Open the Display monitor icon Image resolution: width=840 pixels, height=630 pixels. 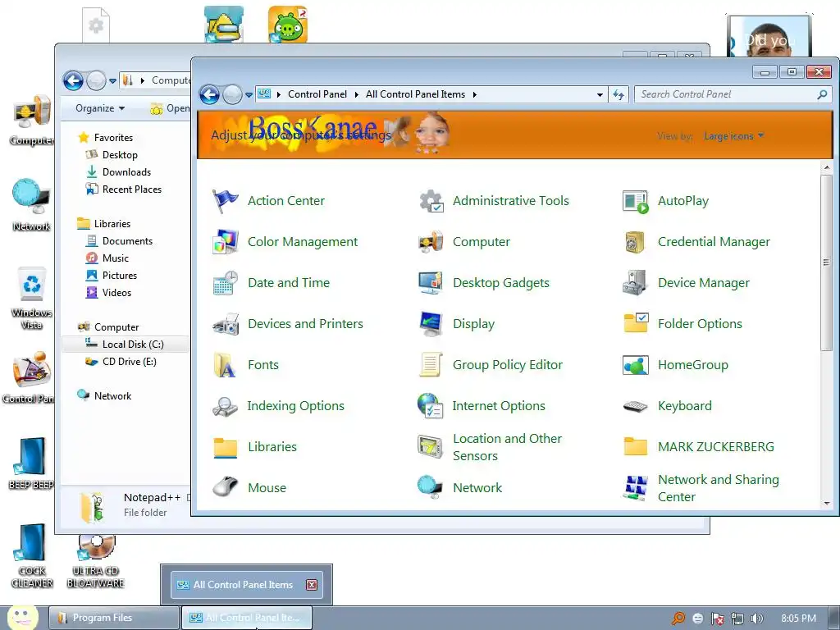pyautogui.click(x=431, y=324)
